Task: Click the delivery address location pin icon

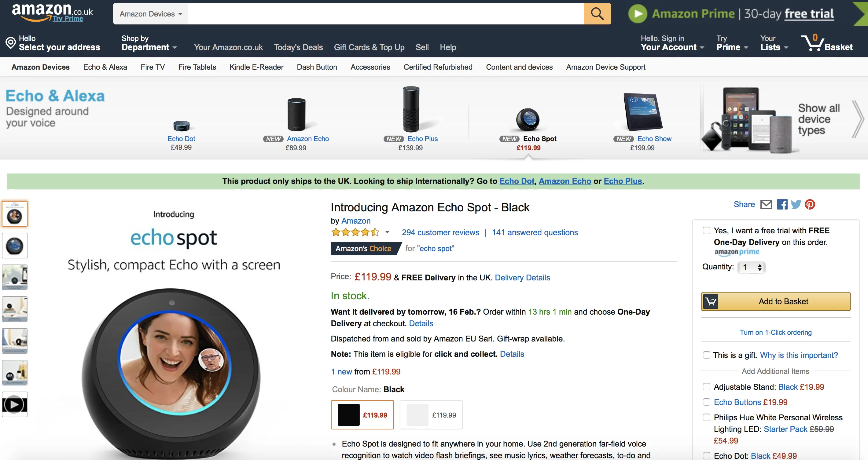Action: pos(10,43)
